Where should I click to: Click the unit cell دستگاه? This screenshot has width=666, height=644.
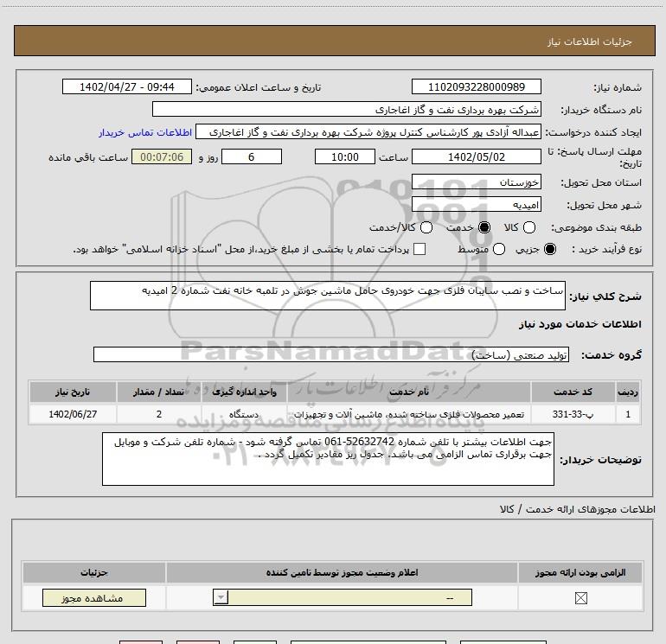[244, 414]
